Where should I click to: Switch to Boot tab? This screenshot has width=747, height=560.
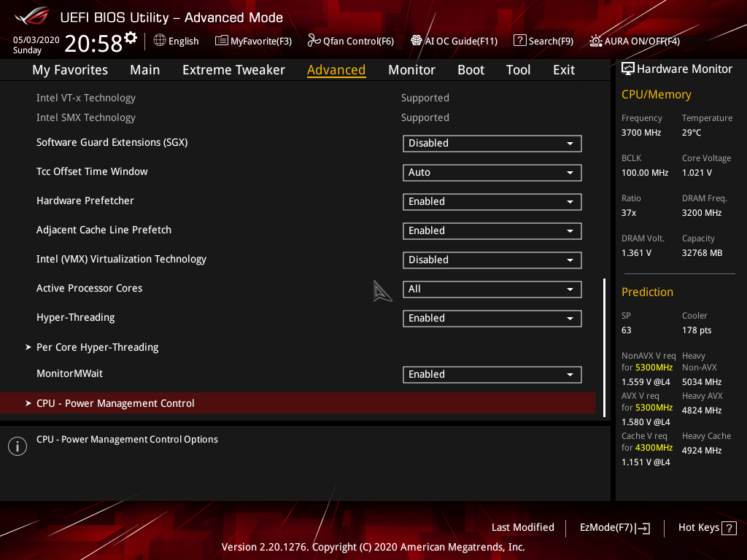471,70
